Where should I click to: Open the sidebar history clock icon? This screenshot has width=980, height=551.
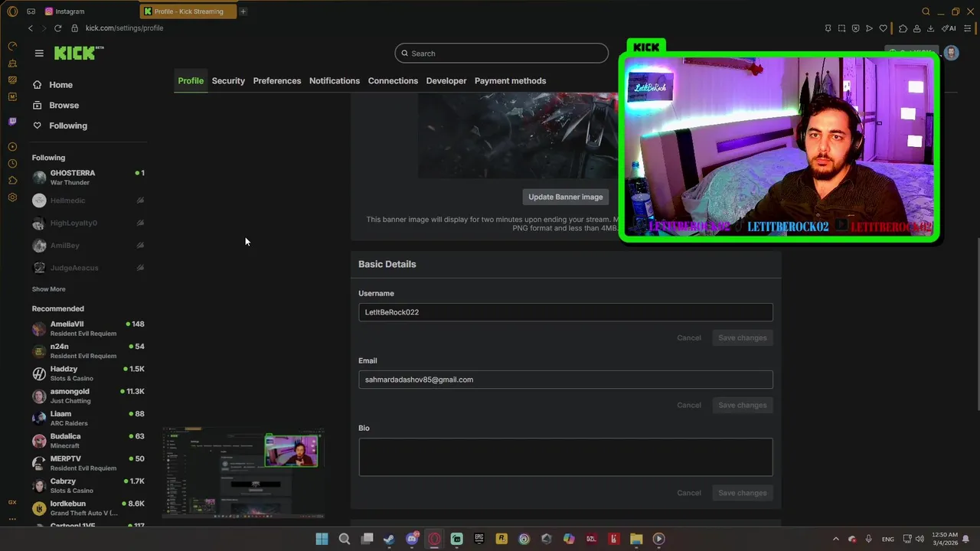click(12, 164)
